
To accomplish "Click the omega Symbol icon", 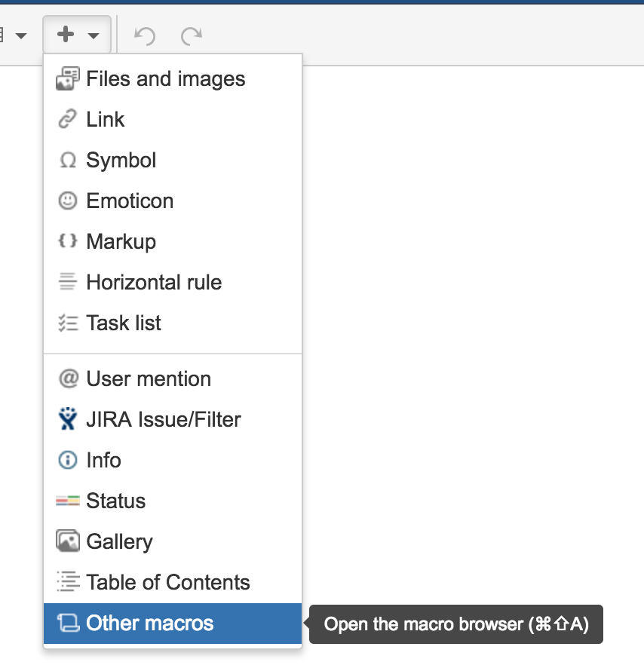I will (68, 160).
